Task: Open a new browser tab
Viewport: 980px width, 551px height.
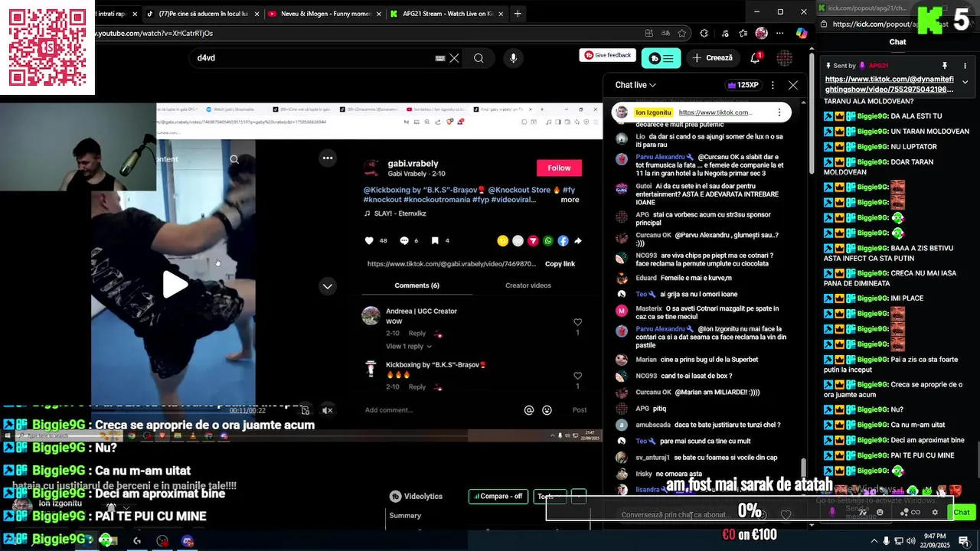Action: [x=518, y=13]
